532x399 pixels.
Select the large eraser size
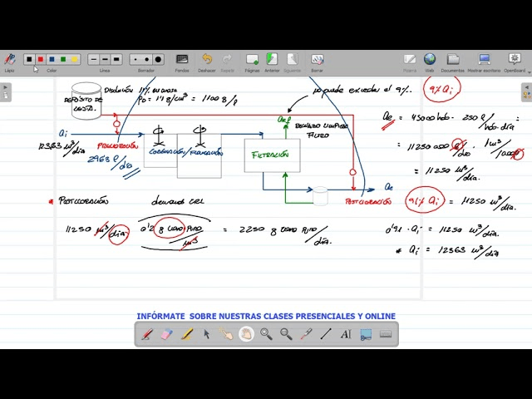coord(158,59)
